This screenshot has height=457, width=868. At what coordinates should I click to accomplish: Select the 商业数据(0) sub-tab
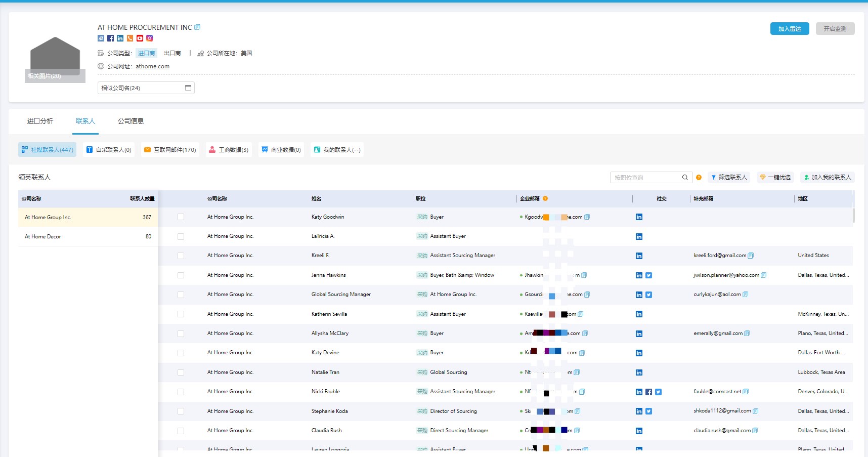(x=281, y=150)
